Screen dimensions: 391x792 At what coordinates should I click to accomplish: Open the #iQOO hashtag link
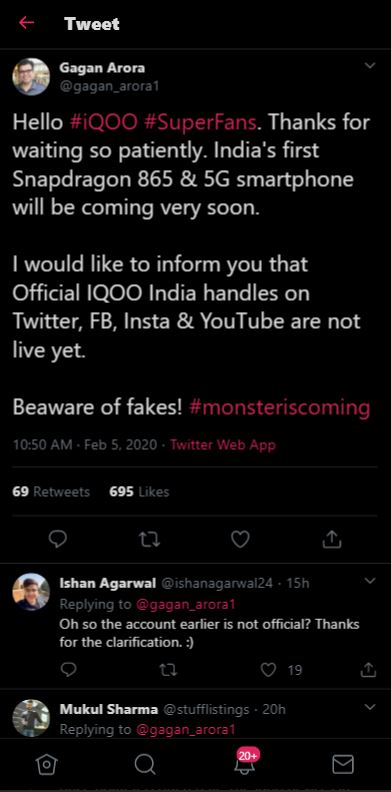[x=104, y=123]
